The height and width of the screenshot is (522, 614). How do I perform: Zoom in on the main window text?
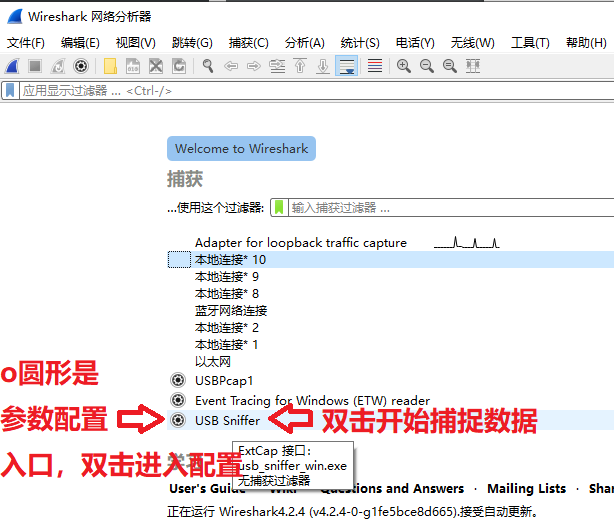pyautogui.click(x=404, y=66)
